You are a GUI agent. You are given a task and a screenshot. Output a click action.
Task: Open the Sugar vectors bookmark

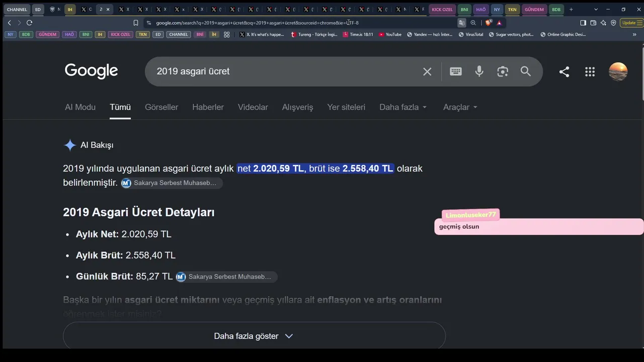click(511, 35)
